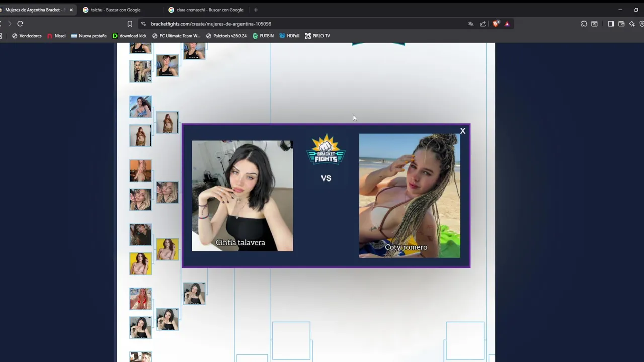The image size is (644, 362).
Task: Bookmark this page with the bookmark icon
Action: coord(130,24)
